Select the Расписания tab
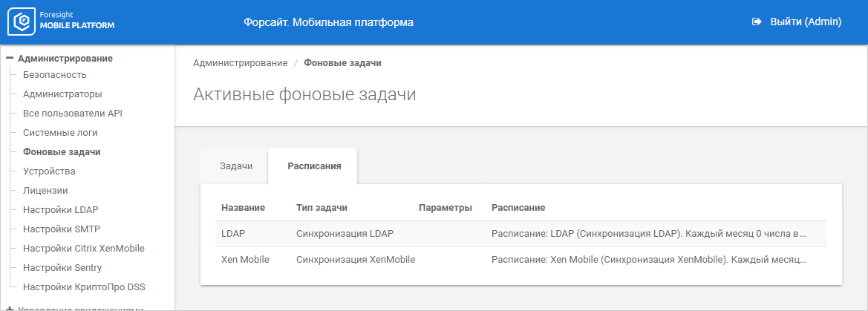 point(314,166)
